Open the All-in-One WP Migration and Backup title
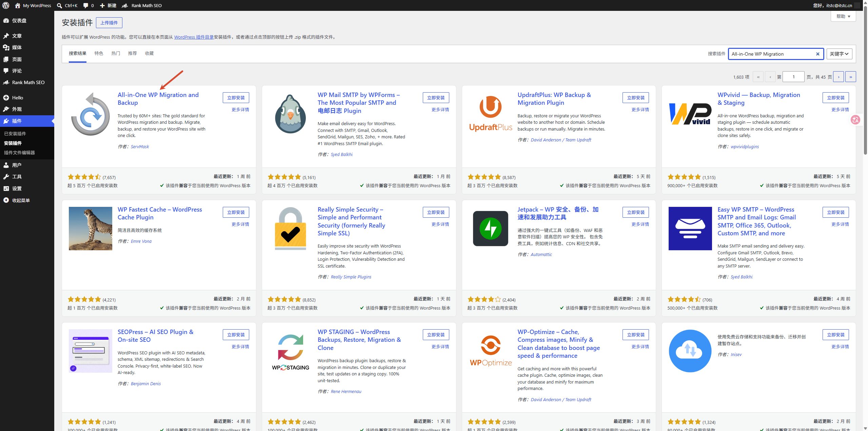Screen dimensions: 868x431 158,99
